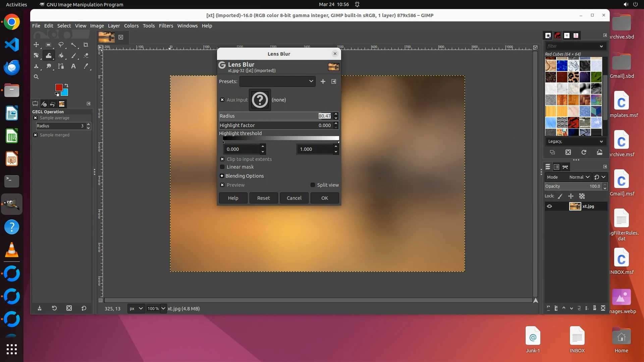Image resolution: width=644 pixels, height=362 pixels.
Task: Select the Free Select lasso tool
Action: pyautogui.click(x=61, y=45)
